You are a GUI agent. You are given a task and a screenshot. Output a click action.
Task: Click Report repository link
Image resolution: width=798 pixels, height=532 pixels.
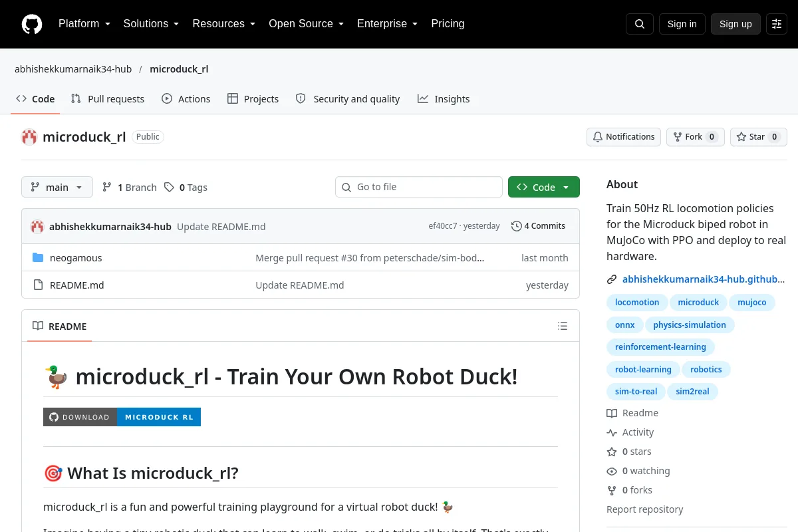pos(645,509)
